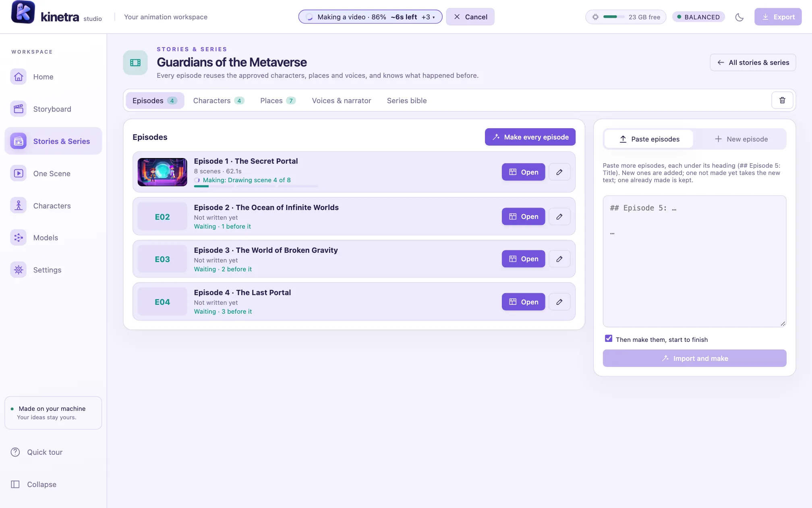The height and width of the screenshot is (508, 812).
Task: Select Stories & Series in sidebar
Action: pos(53,141)
